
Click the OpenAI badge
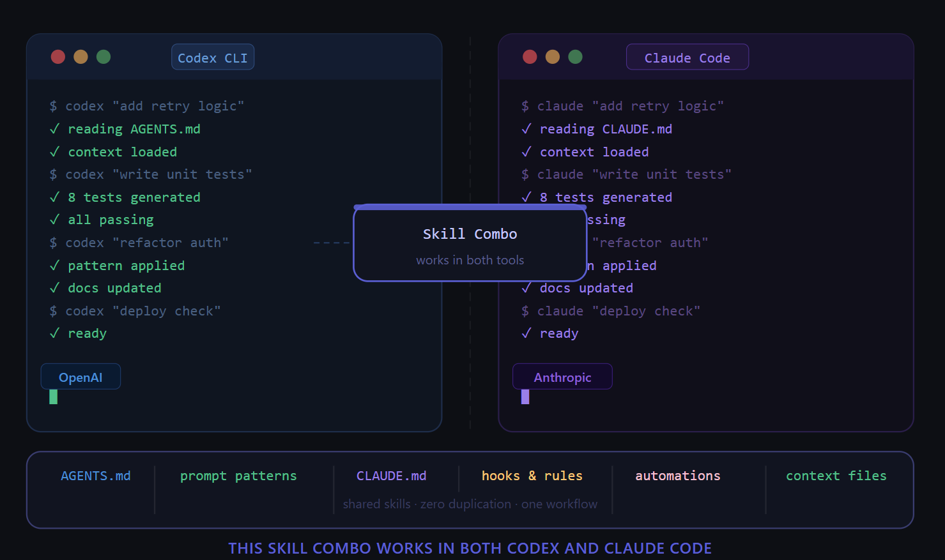coord(81,377)
